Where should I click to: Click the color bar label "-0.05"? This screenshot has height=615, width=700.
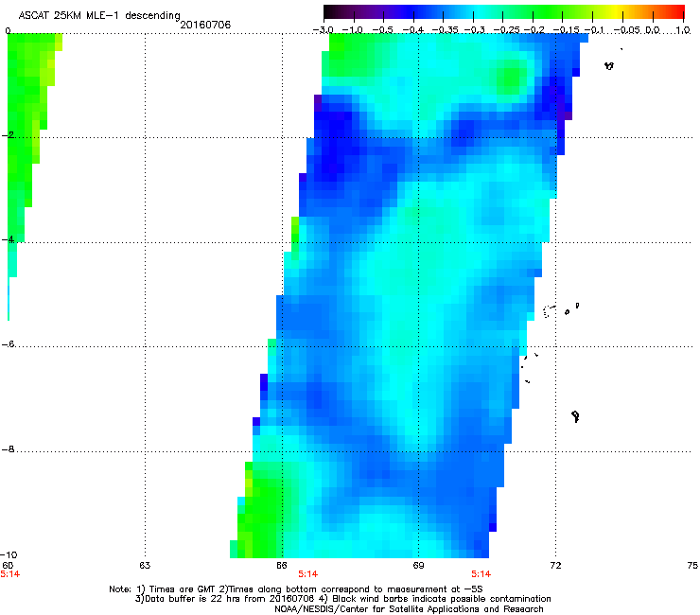pyautogui.click(x=627, y=30)
